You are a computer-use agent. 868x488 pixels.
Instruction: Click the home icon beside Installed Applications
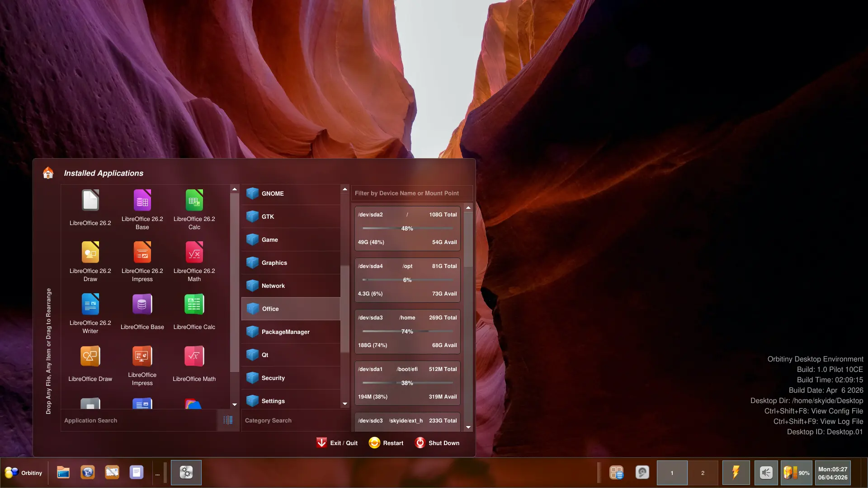48,173
